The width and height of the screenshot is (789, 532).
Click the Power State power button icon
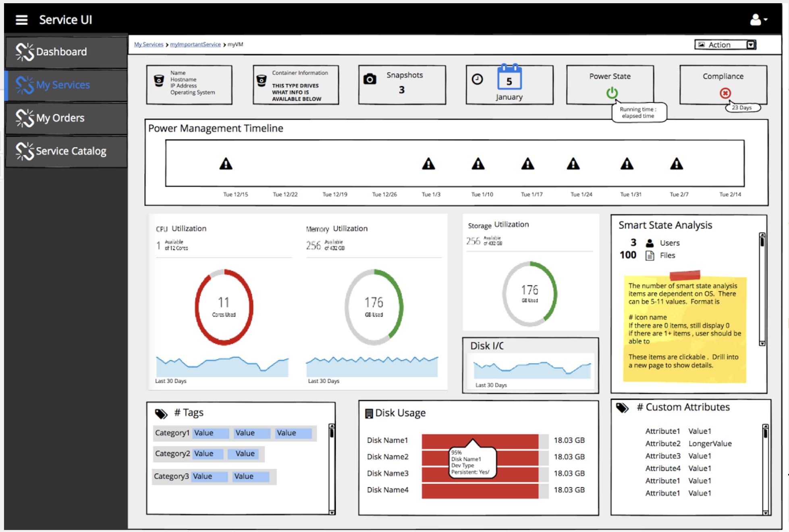coord(612,92)
